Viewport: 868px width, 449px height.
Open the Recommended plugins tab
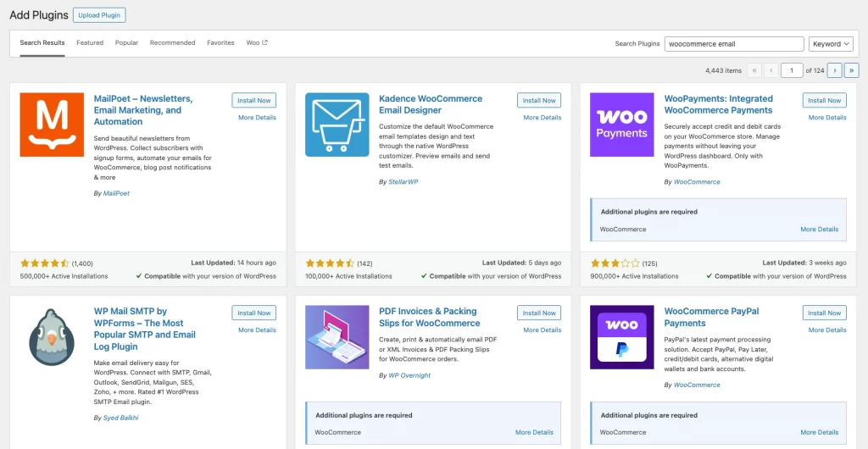[173, 42]
